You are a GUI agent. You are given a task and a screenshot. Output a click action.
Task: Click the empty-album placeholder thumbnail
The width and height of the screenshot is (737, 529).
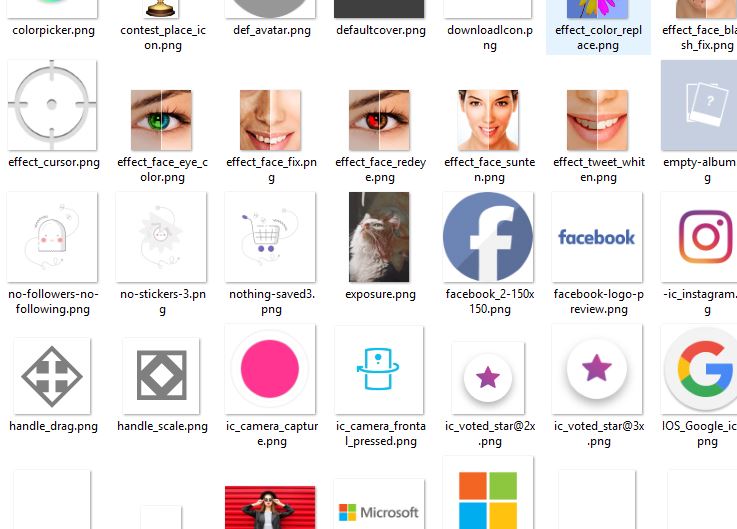tap(699, 105)
